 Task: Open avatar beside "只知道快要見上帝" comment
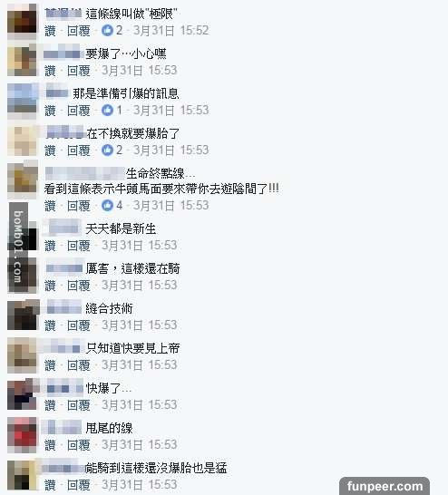point(22,355)
